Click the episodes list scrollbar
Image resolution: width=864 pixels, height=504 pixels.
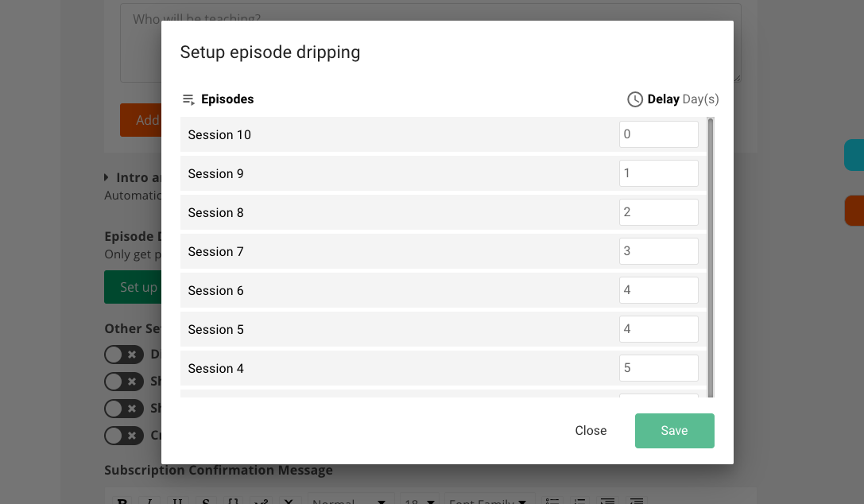point(711,258)
